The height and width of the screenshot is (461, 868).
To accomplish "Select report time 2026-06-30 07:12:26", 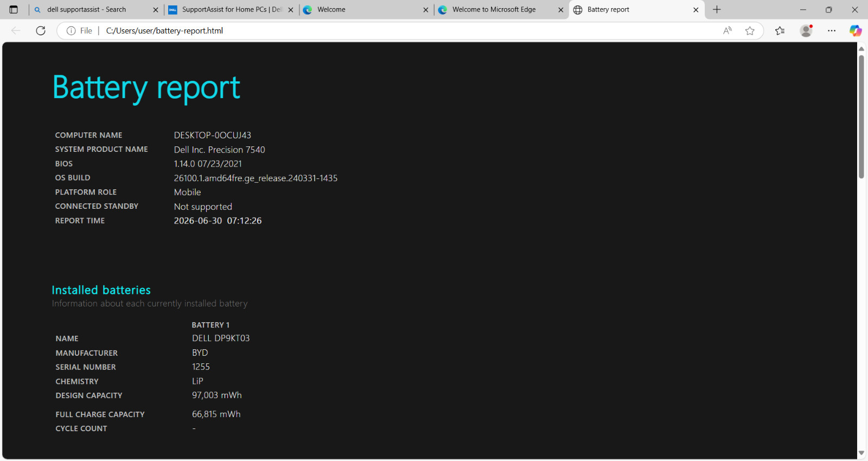I will tap(218, 221).
